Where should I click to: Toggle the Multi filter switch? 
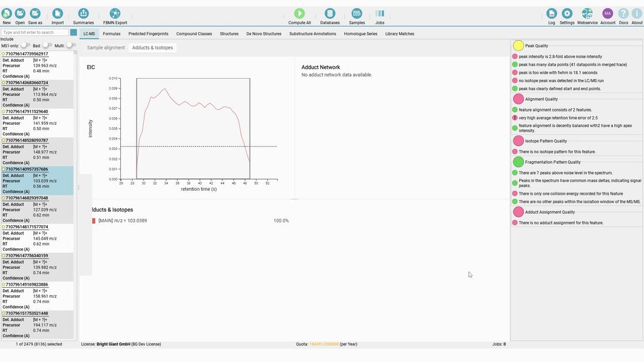click(x=71, y=45)
